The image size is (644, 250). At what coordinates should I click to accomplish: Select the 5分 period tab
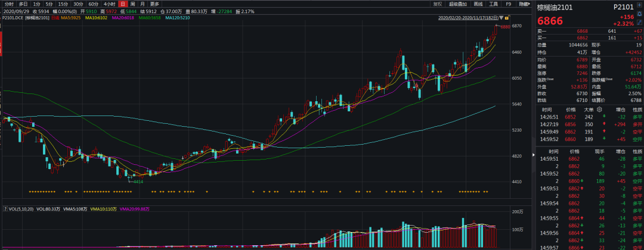[x=49, y=4]
